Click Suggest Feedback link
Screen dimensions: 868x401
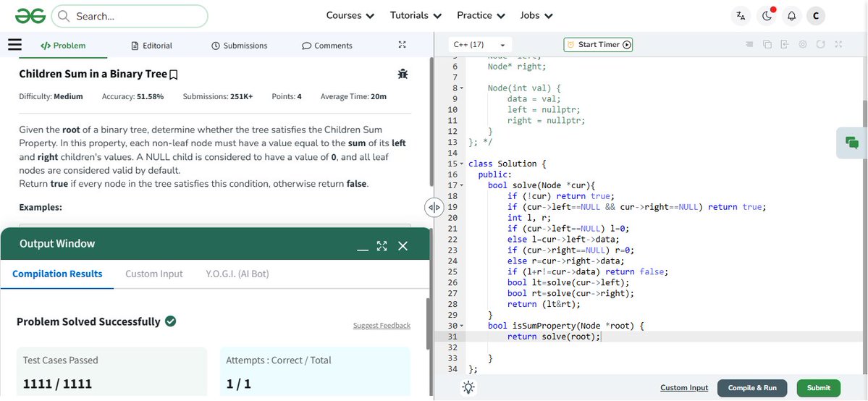(382, 326)
